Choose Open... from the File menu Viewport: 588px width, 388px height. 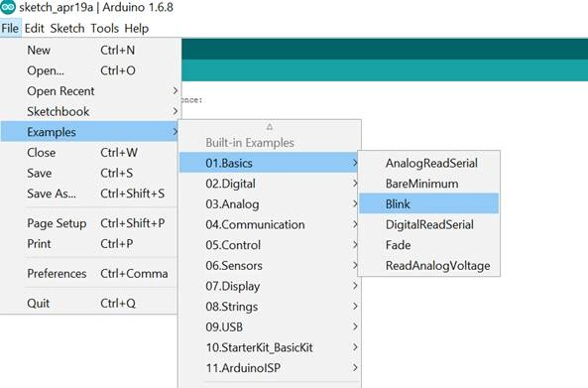(x=89, y=70)
